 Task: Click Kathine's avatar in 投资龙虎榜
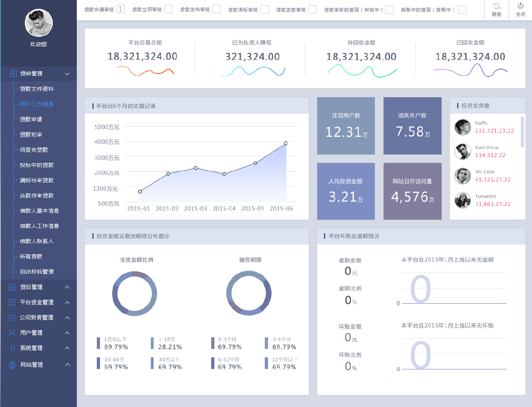coord(463,152)
